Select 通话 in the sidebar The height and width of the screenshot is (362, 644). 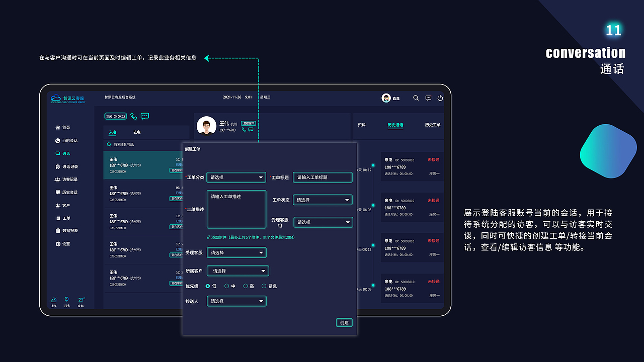point(63,154)
